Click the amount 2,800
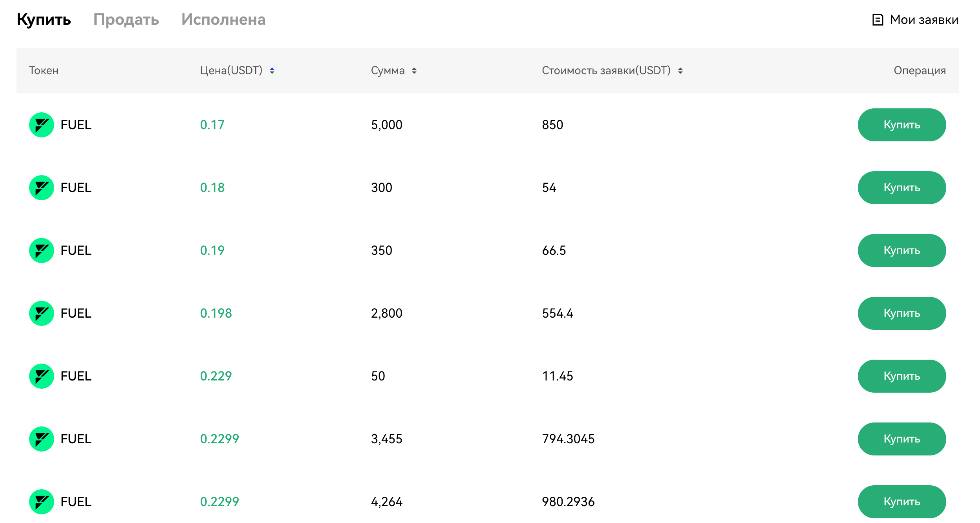This screenshot has height=523, width=980. click(387, 313)
